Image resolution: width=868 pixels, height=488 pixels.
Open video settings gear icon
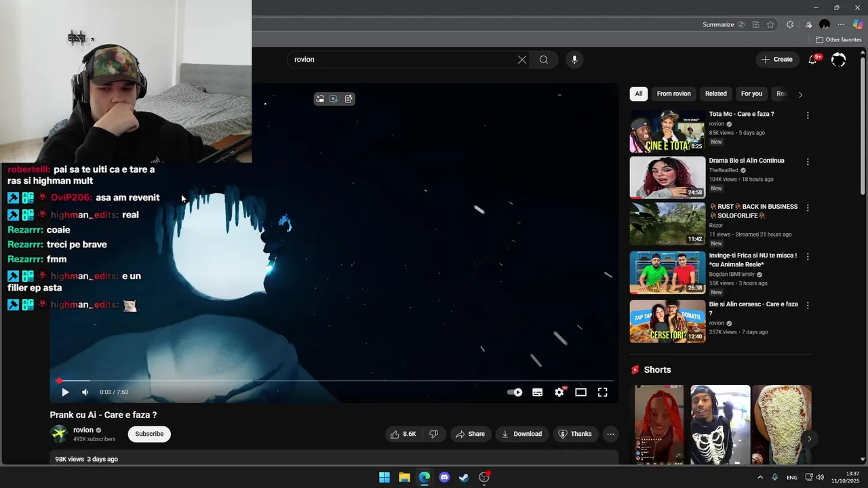tap(559, 392)
